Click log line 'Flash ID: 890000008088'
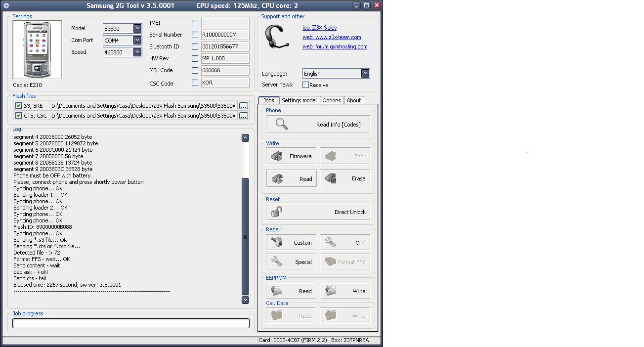Image resolution: width=644 pixels, height=347 pixels. 43,227
